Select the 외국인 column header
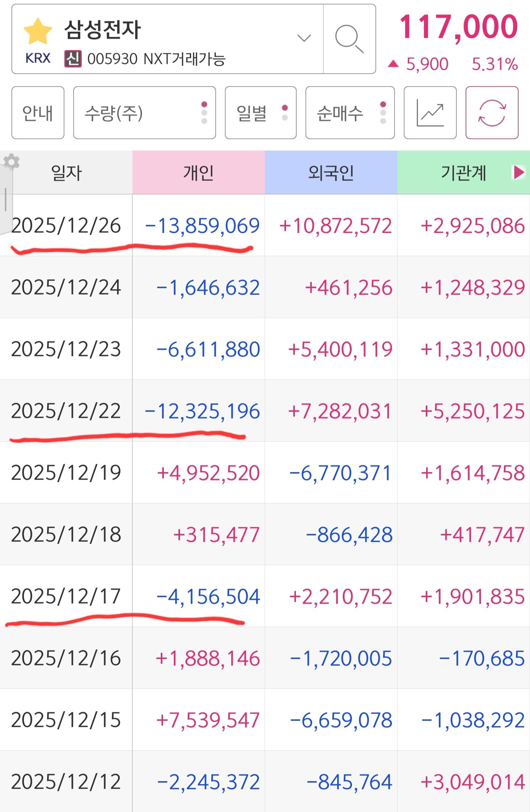Screen dimensions: 530x812 pyautogui.click(x=331, y=172)
